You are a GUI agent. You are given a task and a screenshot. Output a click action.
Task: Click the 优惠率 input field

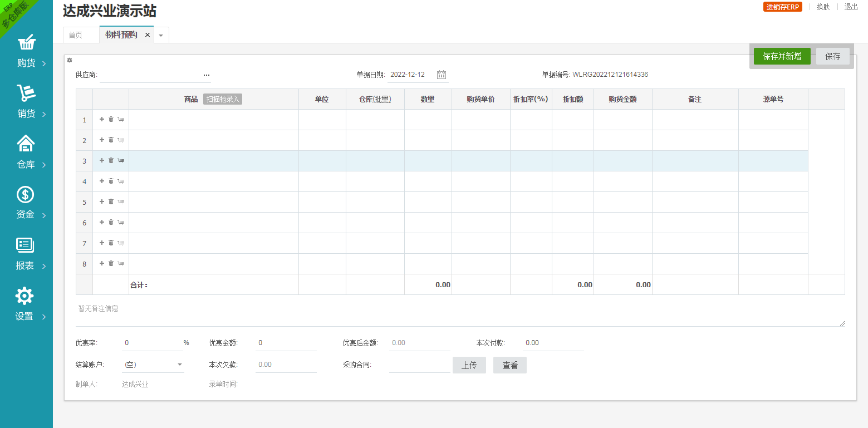tap(152, 343)
